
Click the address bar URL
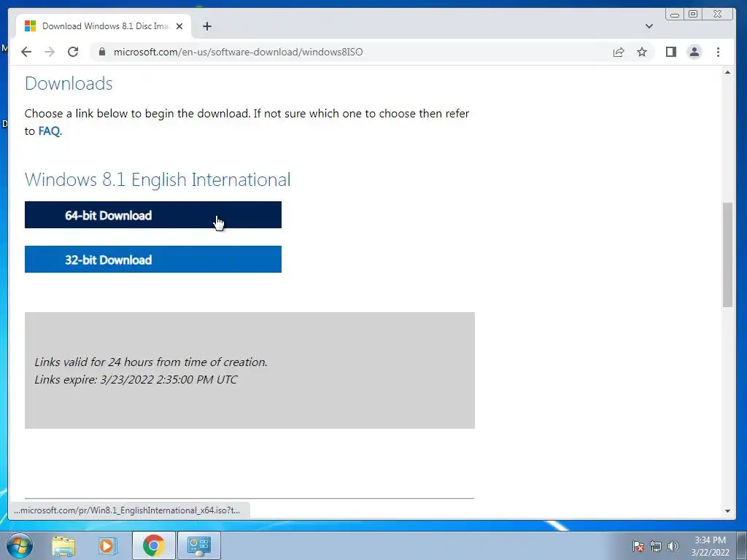coord(239,52)
